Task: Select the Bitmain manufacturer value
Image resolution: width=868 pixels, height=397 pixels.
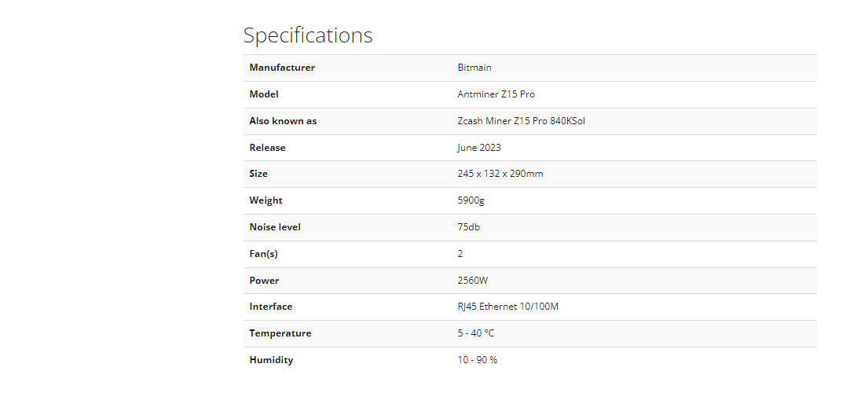Action: pos(474,68)
